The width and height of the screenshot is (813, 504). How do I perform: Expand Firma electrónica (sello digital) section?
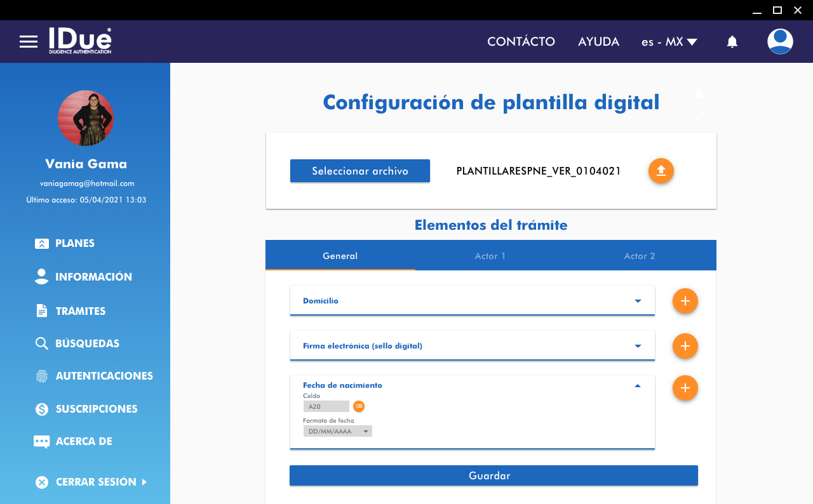[638, 346]
